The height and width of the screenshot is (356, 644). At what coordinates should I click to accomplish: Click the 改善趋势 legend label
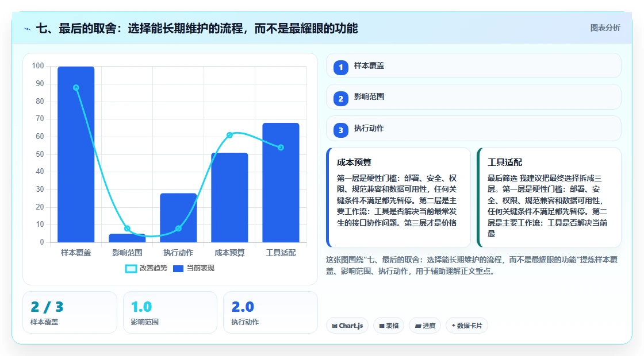click(x=153, y=268)
